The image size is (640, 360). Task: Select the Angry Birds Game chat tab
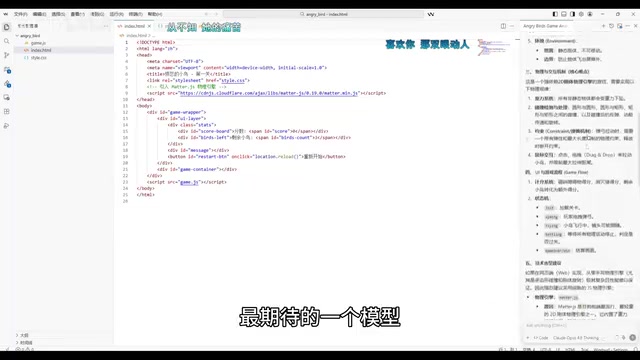click(545, 26)
